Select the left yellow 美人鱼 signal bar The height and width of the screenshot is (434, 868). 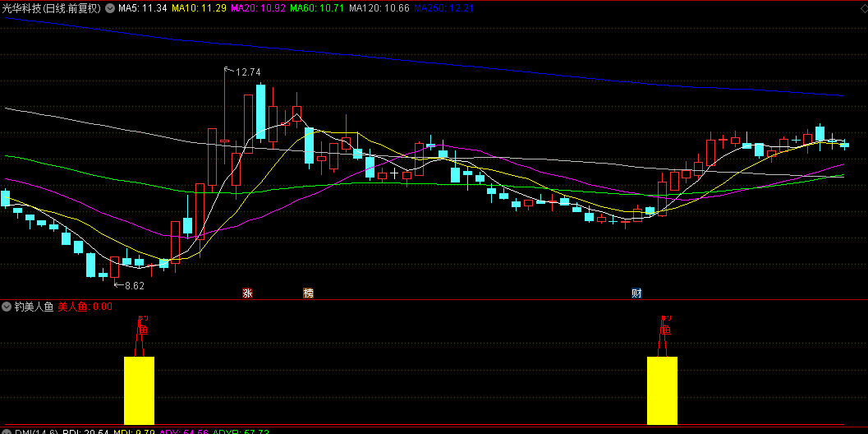click(x=139, y=390)
